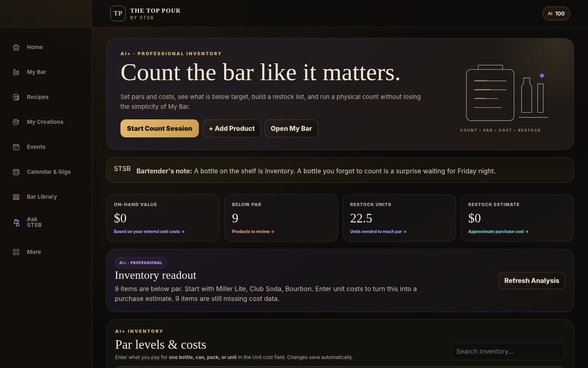The width and height of the screenshot is (588, 368).
Task: Click the 'AI+ · PROFESSIONAL' badge
Action: coord(141,263)
